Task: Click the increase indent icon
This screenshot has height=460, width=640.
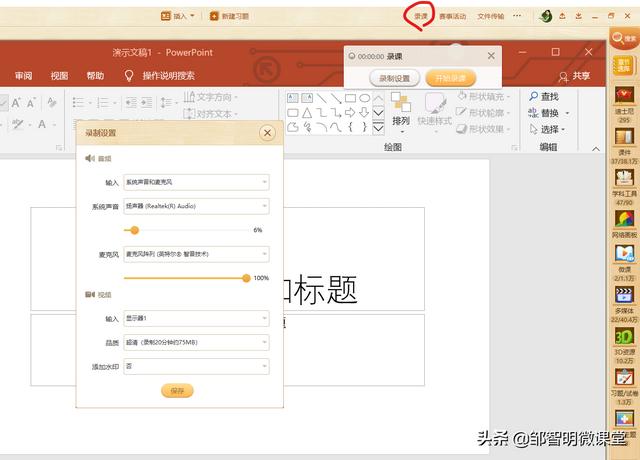Action: (x=147, y=102)
